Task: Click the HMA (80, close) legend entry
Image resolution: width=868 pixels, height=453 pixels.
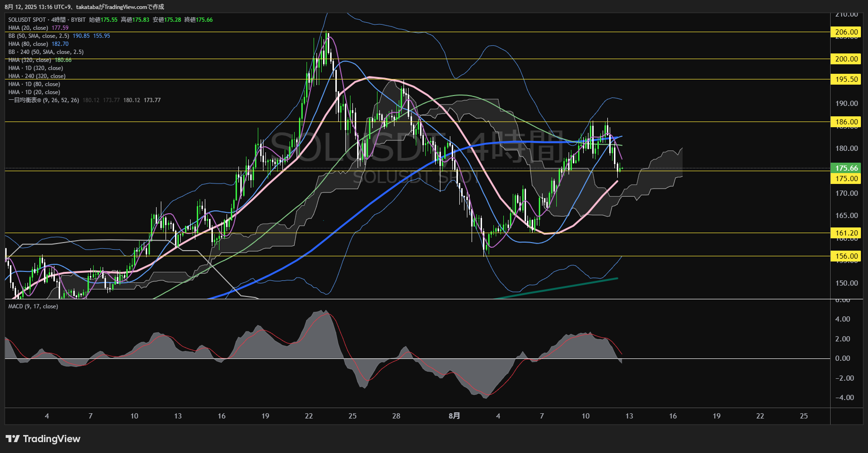Action: click(28, 44)
